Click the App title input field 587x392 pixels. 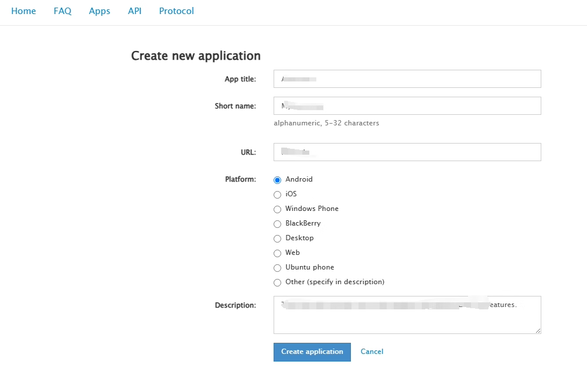point(407,79)
